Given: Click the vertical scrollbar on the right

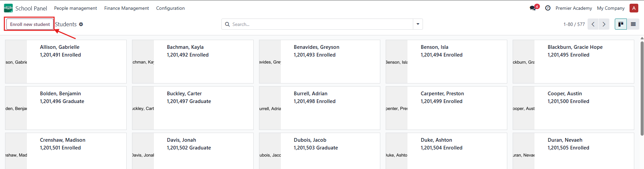Looking at the screenshot, I should pyautogui.click(x=642, y=88).
